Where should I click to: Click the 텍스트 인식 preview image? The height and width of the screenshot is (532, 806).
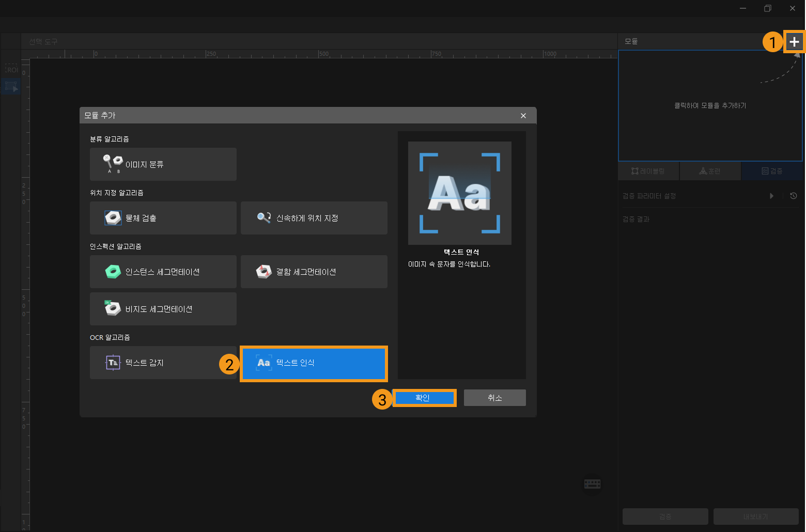pos(459,193)
